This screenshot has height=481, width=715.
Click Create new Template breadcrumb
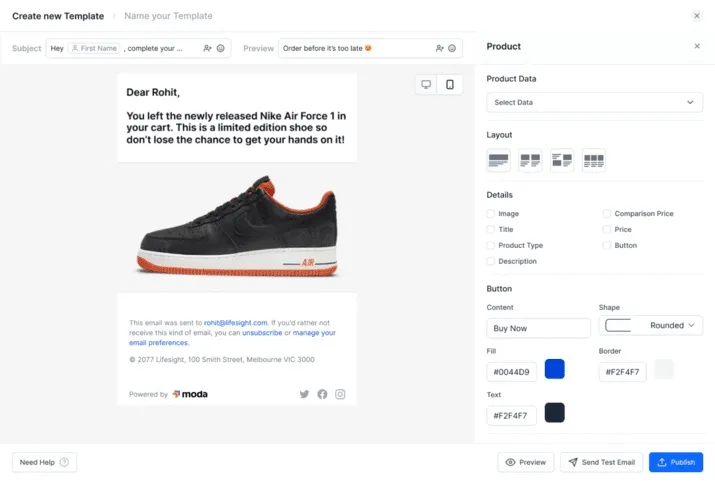click(x=58, y=16)
